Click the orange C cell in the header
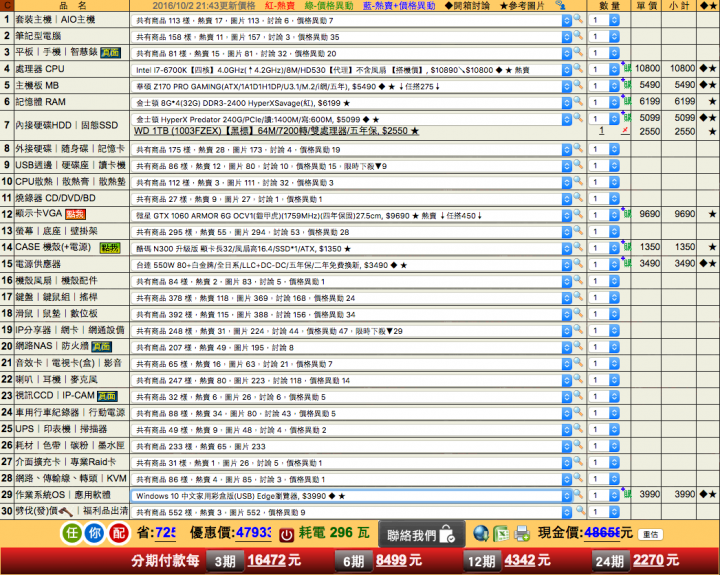720x575 pixels. (7, 6)
